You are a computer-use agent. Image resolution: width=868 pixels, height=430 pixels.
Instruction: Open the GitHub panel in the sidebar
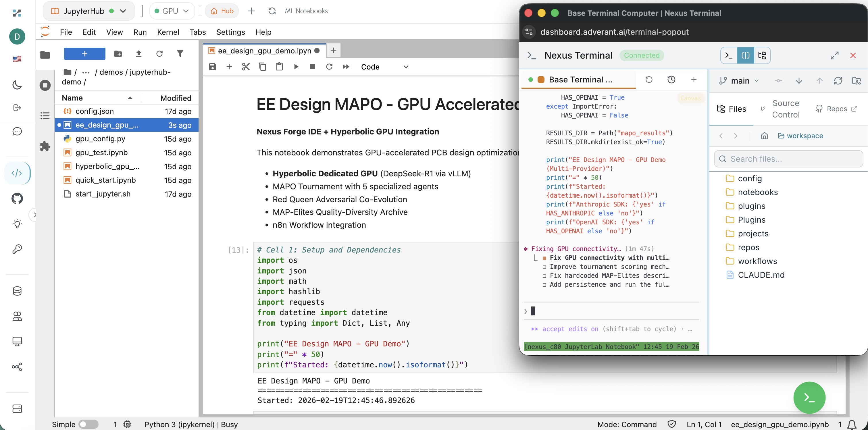tap(17, 198)
